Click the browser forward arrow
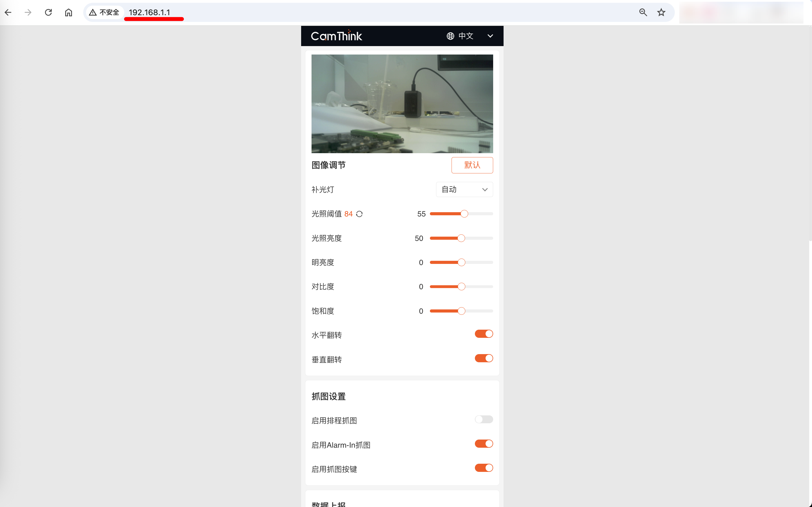The image size is (812, 507). tap(28, 12)
